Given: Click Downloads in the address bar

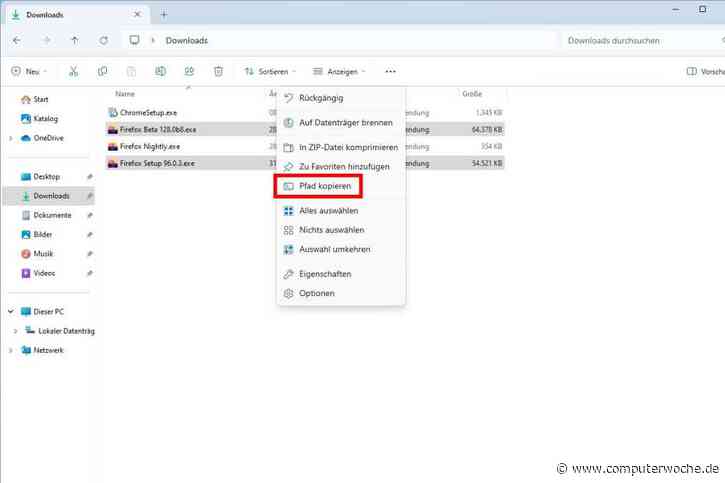Looking at the screenshot, I should pos(187,41).
